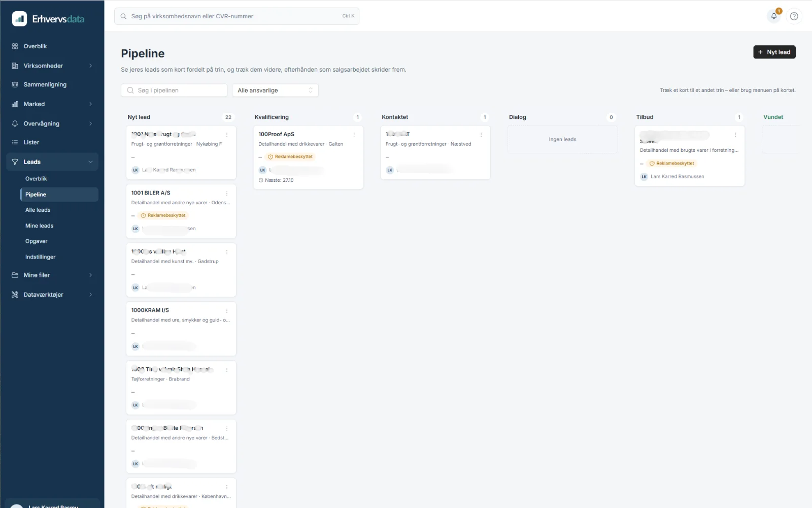Open three-dot menu on Tilbud card
Viewport: 812px width, 508px height.
click(735, 135)
